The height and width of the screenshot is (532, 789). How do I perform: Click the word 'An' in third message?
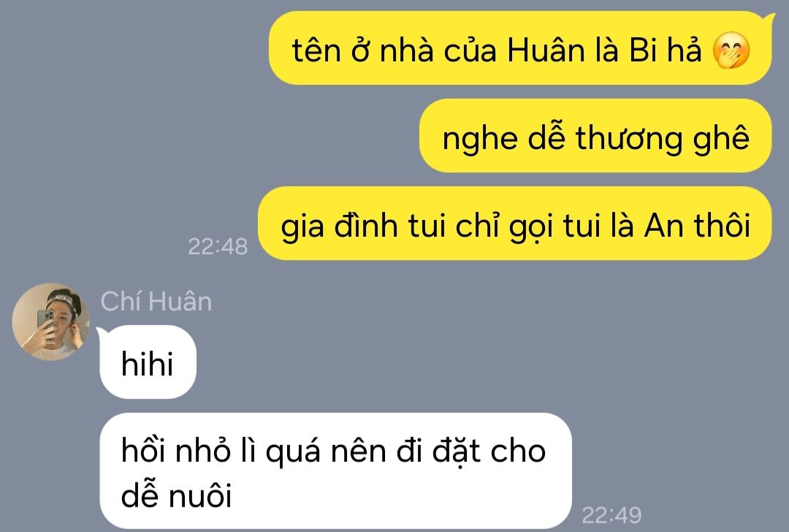tap(663, 226)
